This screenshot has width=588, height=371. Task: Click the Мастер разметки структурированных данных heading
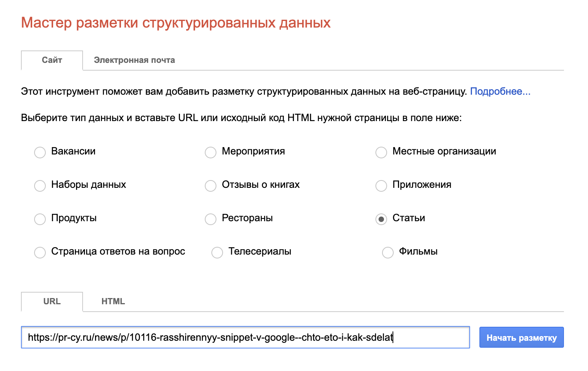[x=176, y=23]
